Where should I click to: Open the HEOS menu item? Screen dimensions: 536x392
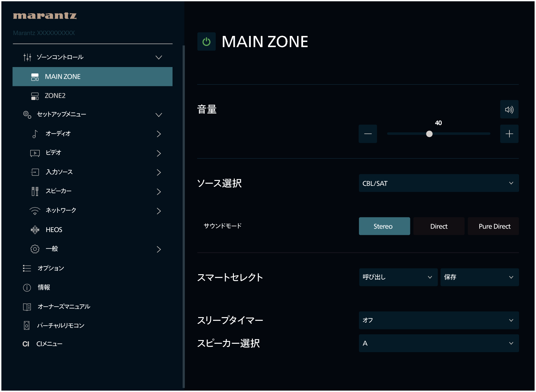point(92,230)
